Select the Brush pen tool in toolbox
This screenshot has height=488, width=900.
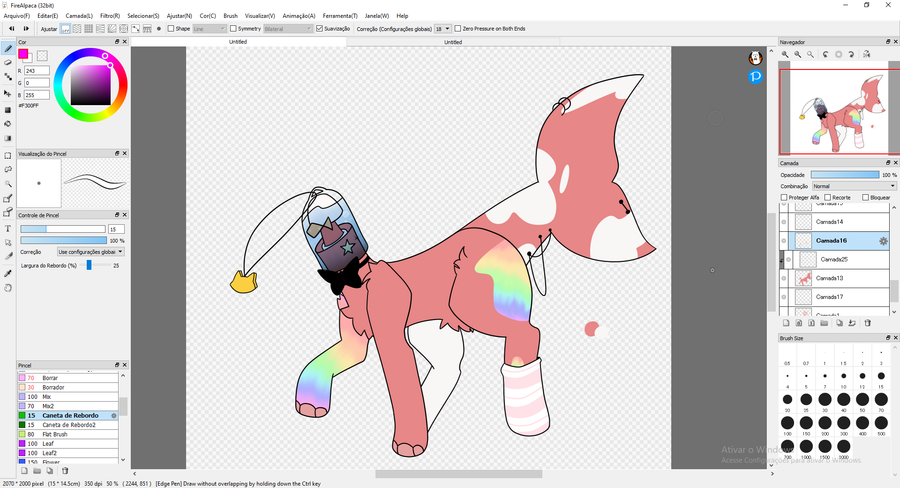coord(8,49)
